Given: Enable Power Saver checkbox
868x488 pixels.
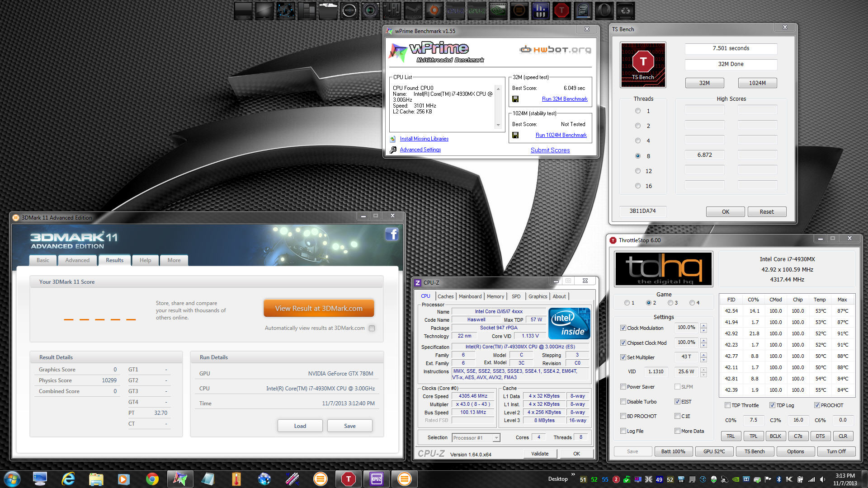Looking at the screenshot, I should coord(623,387).
